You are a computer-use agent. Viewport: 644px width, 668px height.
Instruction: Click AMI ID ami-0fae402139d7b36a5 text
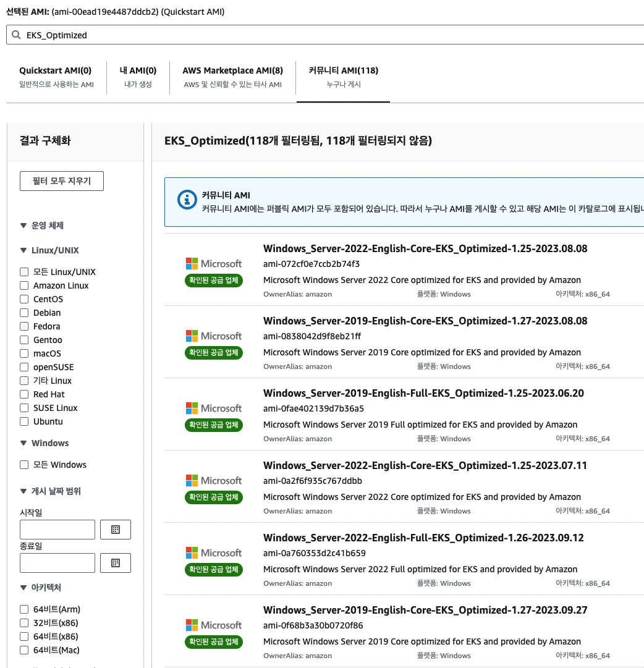(x=314, y=408)
